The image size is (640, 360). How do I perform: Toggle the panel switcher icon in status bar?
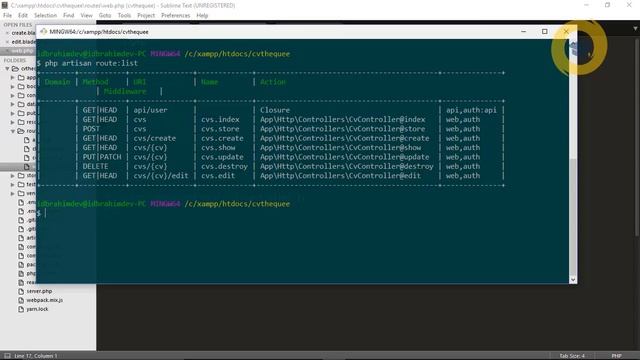[x=7, y=356]
